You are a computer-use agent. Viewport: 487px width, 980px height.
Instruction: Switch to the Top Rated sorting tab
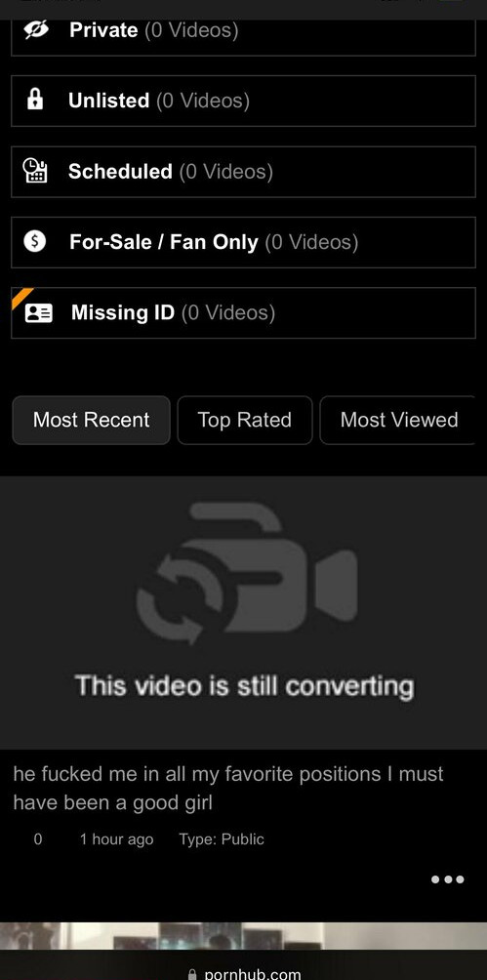pyautogui.click(x=244, y=420)
